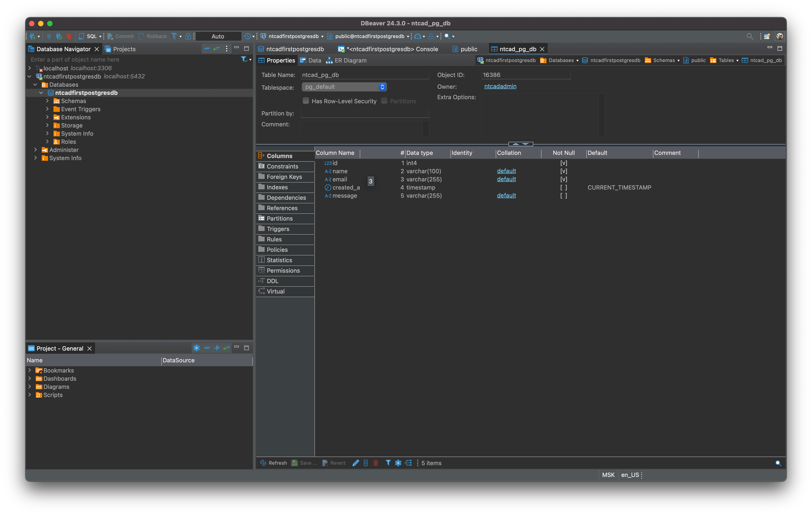Click the global search icon at top right
This screenshot has height=515, width=812.
pos(750,36)
